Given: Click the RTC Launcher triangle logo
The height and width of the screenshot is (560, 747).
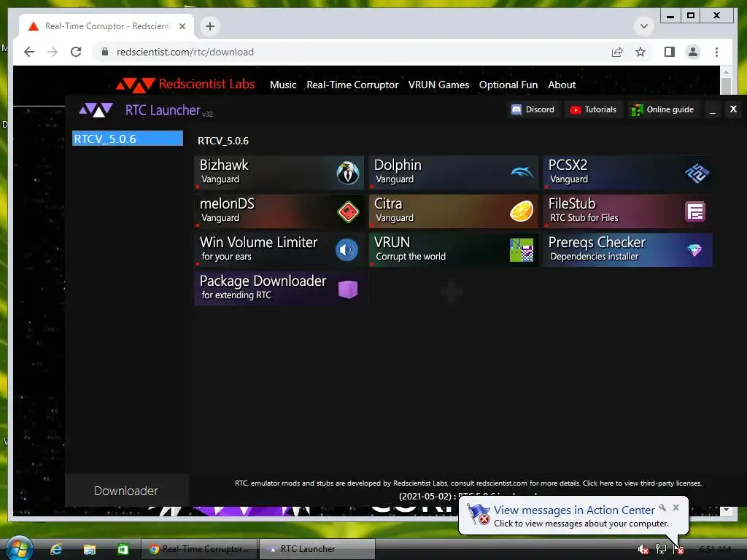Looking at the screenshot, I should coord(96,110).
